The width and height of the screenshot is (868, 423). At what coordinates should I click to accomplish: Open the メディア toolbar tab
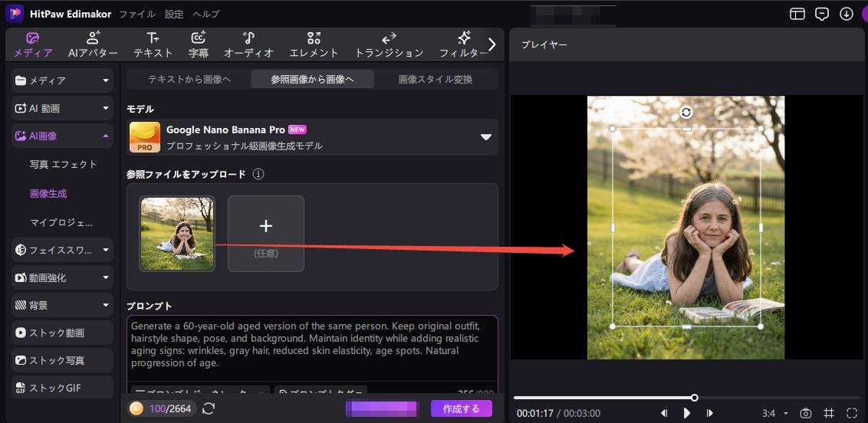[x=33, y=45]
